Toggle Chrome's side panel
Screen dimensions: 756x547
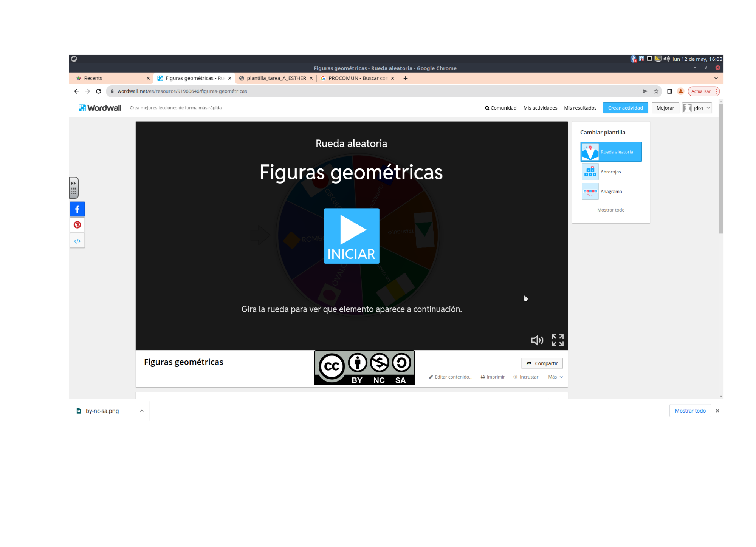coord(669,91)
